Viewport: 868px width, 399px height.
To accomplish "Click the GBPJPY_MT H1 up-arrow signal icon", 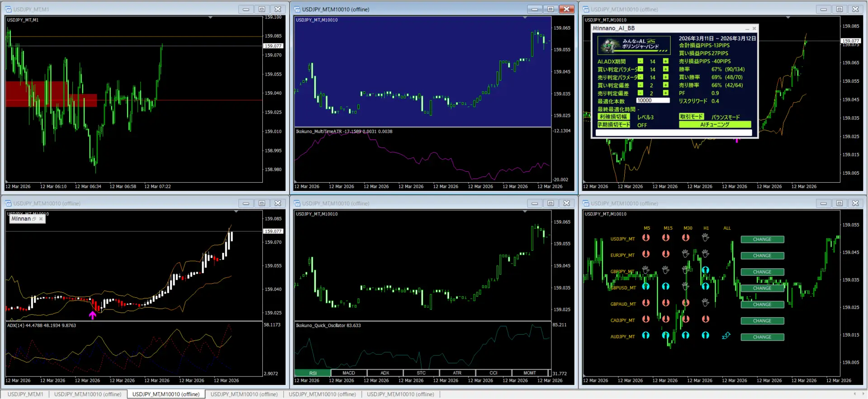I will pos(705,270).
